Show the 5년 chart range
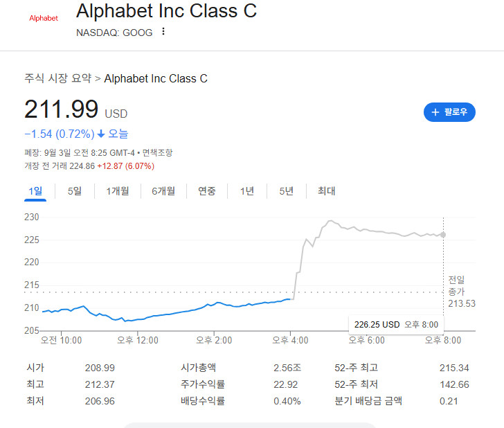 click(287, 191)
